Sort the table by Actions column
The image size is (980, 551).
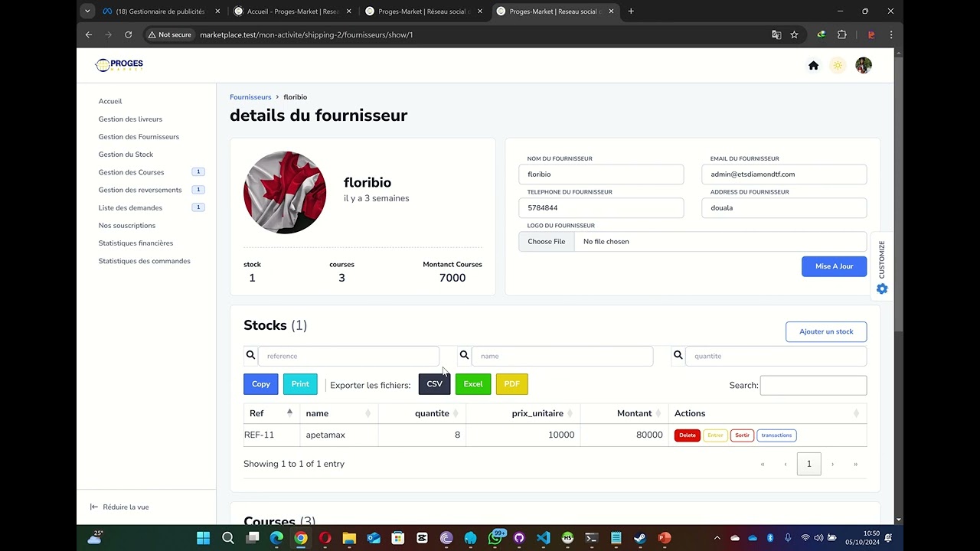click(767, 413)
